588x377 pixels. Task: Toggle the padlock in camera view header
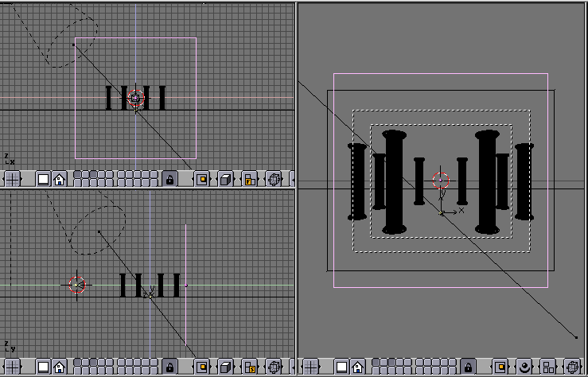(466, 367)
